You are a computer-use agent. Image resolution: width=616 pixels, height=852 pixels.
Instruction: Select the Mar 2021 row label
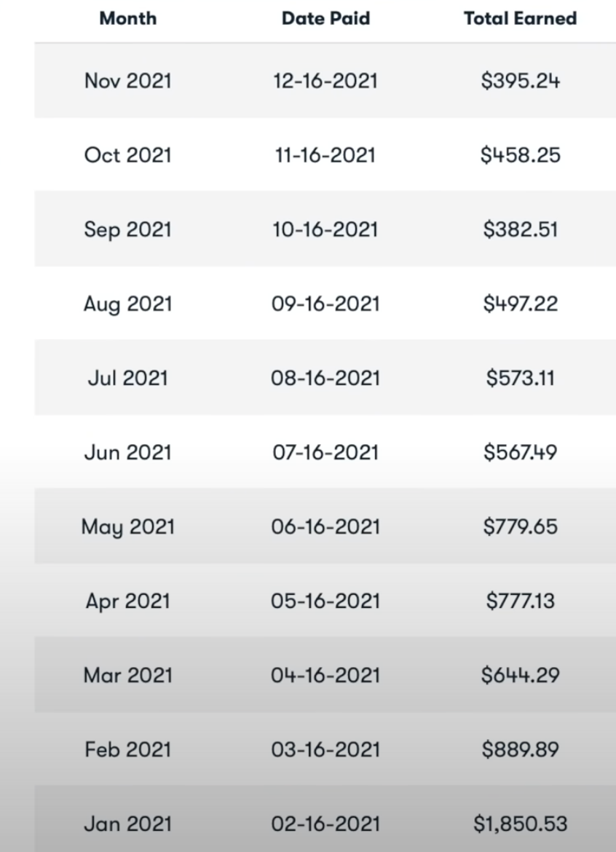[128, 675]
